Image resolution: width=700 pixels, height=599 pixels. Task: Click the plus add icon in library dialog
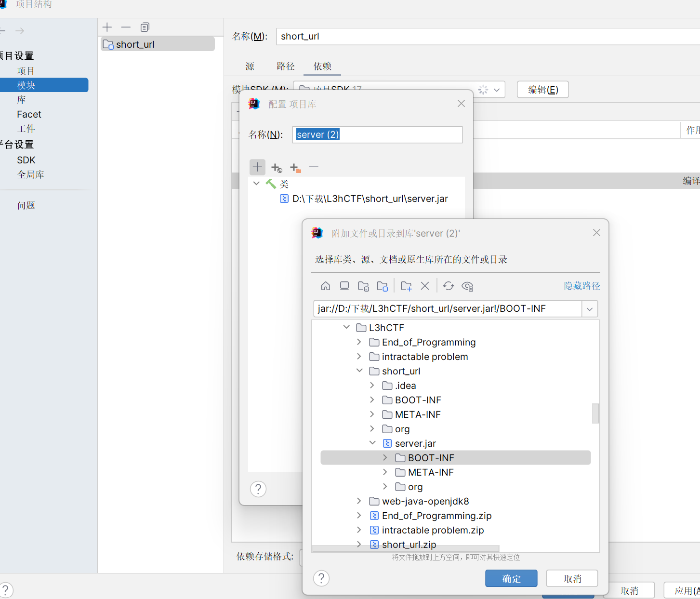click(258, 167)
